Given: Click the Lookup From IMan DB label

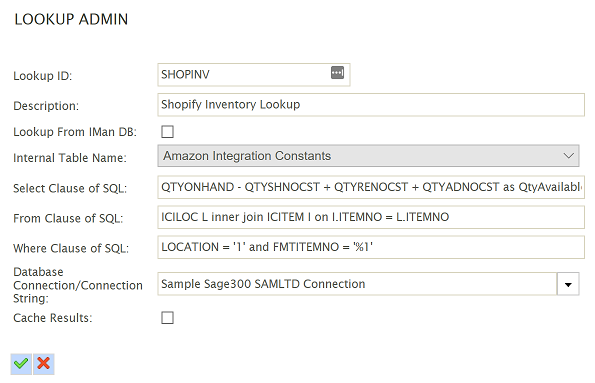Looking at the screenshot, I should (75, 132).
